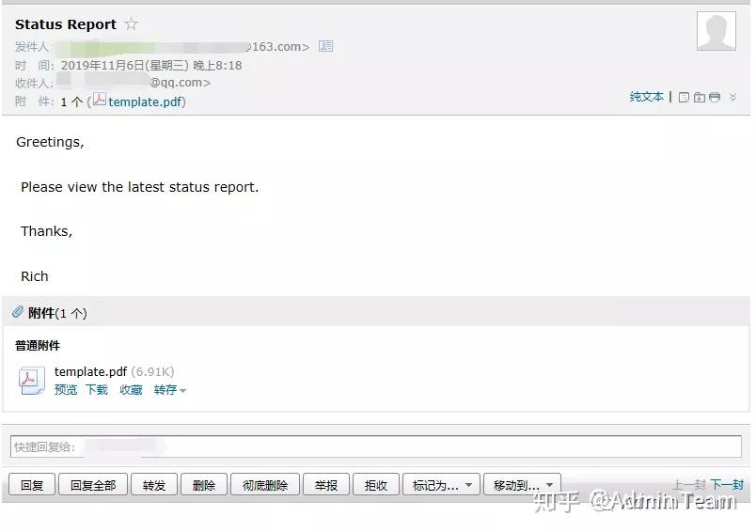Click the print email icon
Screen dimensions: 756x532
[715, 98]
